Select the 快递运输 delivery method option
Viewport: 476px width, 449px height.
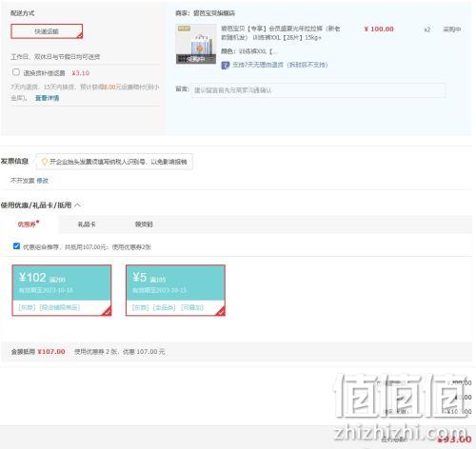[x=47, y=31]
